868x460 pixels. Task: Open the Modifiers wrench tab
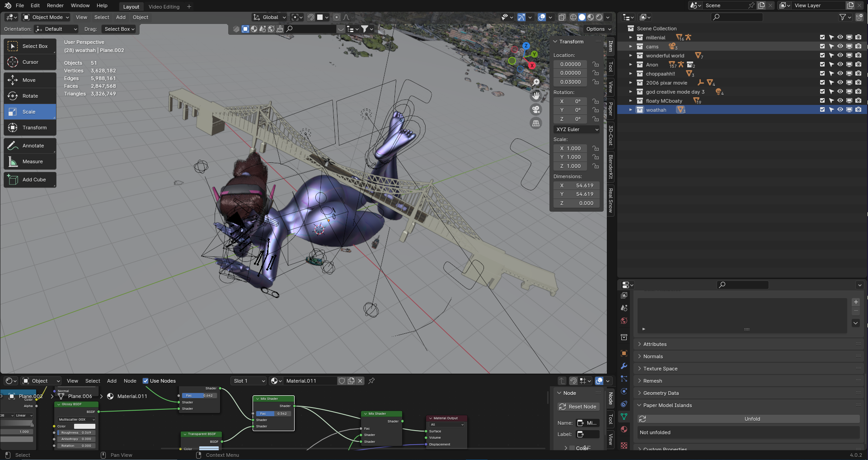(x=624, y=366)
